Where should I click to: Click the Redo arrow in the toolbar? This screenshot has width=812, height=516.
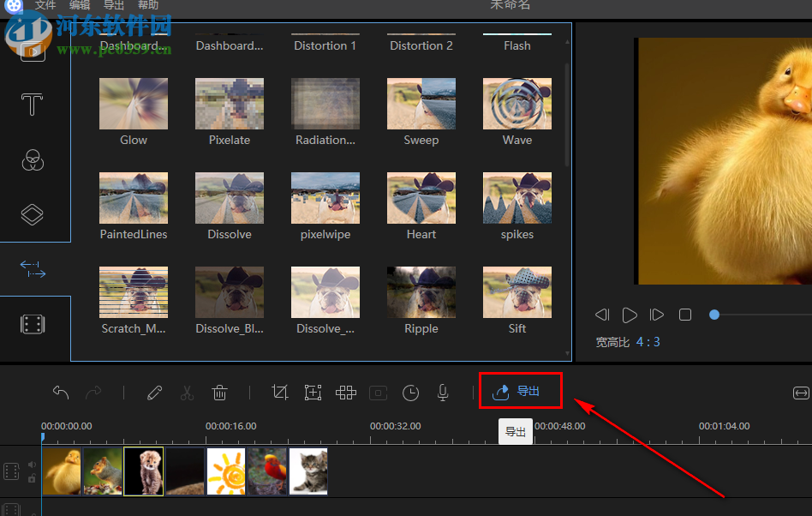tap(93, 393)
